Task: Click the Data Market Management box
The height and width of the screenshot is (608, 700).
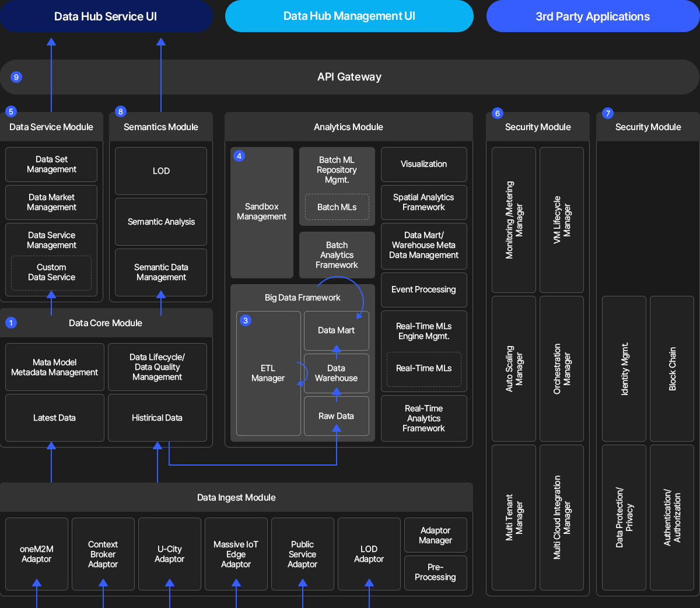Action: click(x=51, y=202)
